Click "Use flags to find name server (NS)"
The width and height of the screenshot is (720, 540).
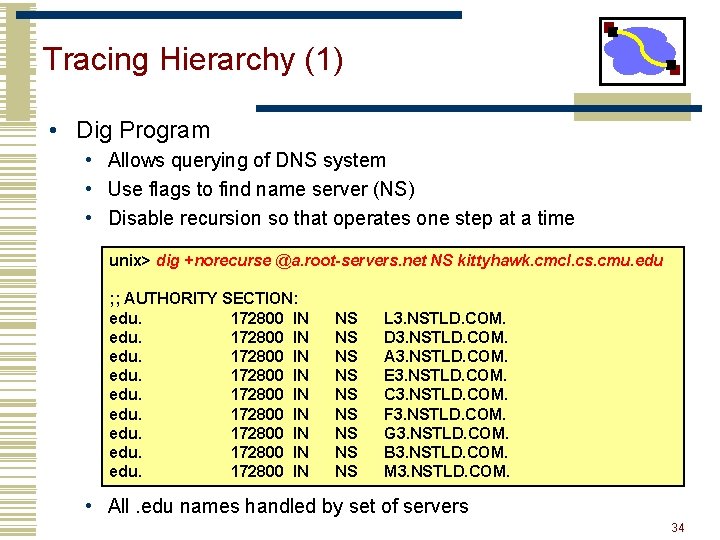pos(261,189)
